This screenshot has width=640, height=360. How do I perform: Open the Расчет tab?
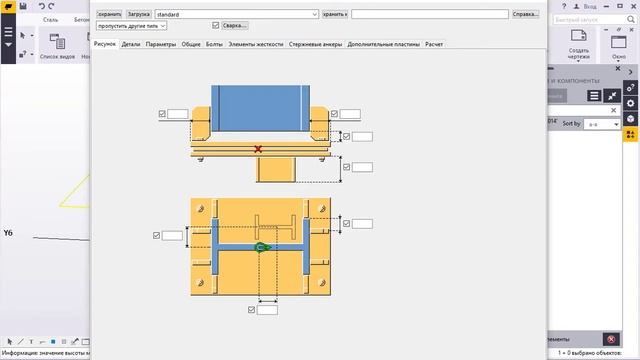[434, 44]
